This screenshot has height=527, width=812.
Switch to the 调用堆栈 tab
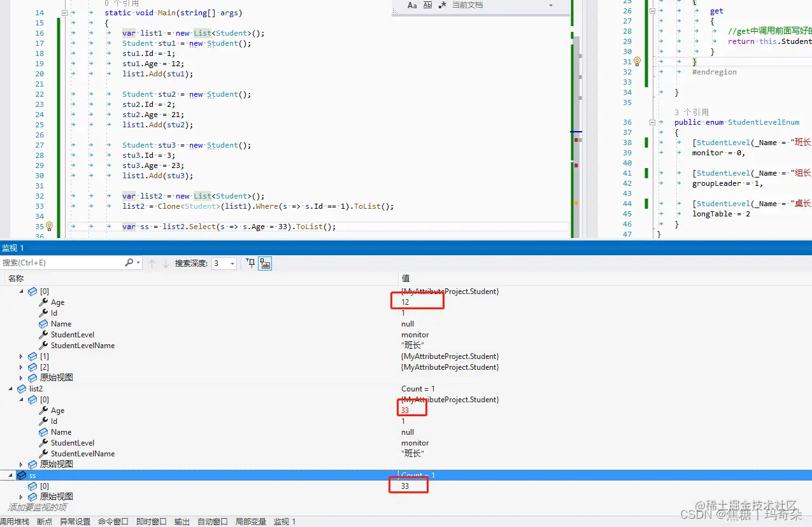tap(15, 521)
